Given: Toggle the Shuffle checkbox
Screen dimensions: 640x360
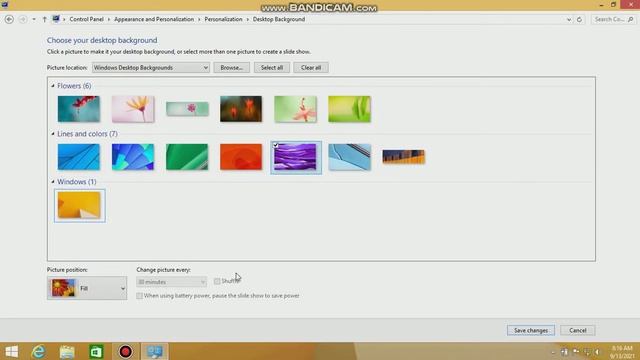Looking at the screenshot, I should pos(217,281).
